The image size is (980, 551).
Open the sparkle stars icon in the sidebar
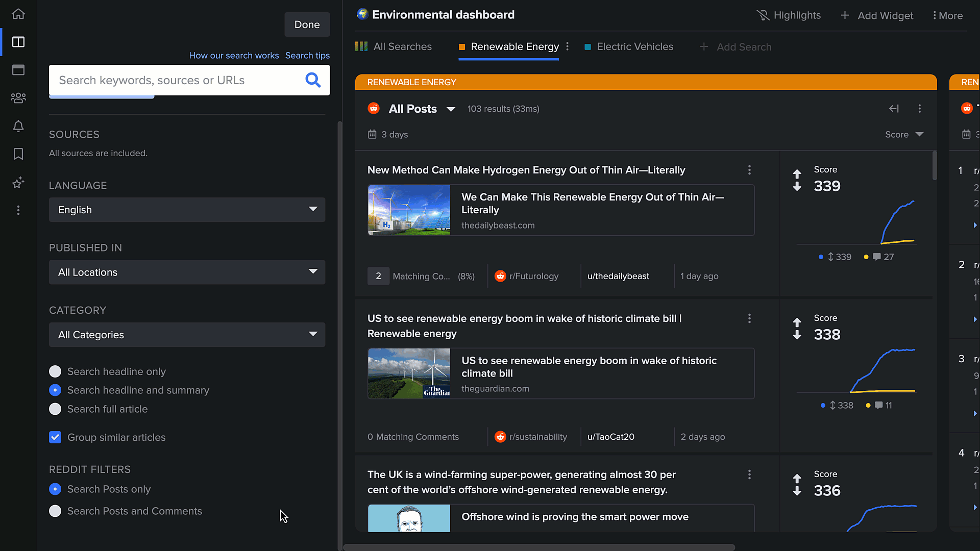point(18,182)
